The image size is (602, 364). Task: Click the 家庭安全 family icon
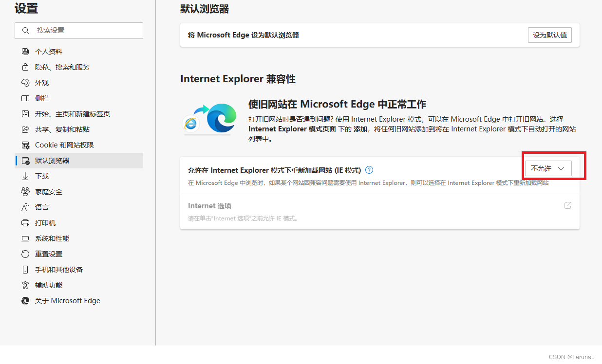(25, 192)
